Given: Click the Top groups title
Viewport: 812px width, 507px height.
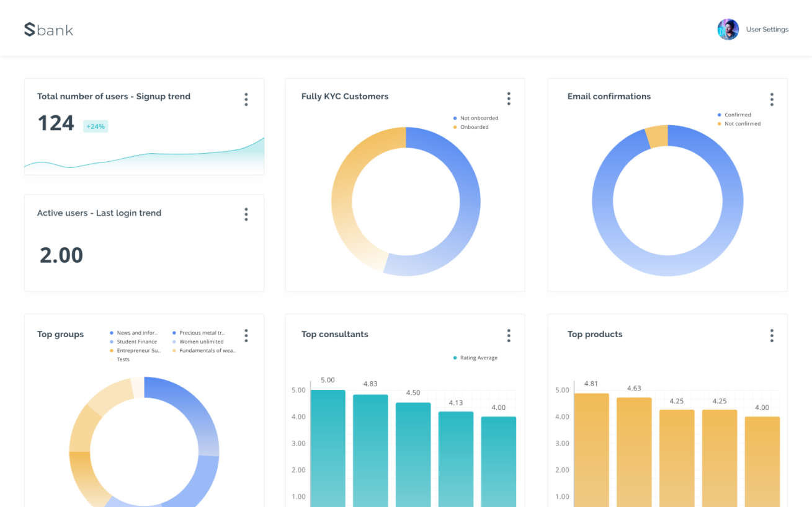Looking at the screenshot, I should [60, 334].
